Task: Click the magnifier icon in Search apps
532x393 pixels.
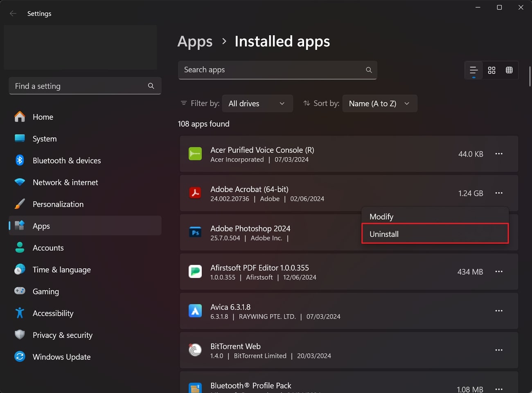Action: click(x=369, y=70)
